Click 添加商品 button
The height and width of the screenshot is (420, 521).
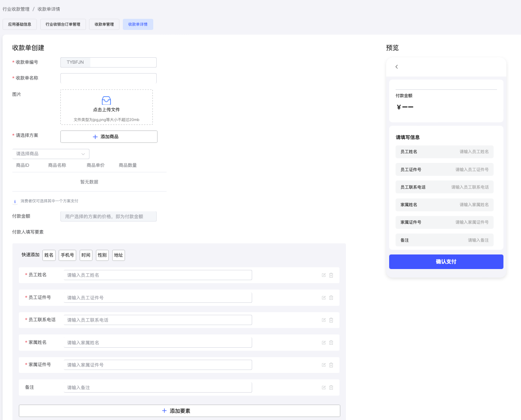109,137
